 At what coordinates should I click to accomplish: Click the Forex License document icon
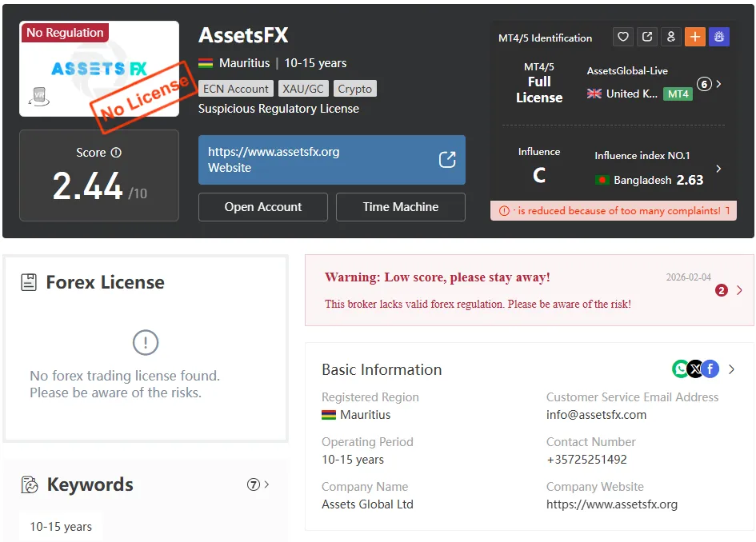click(29, 282)
